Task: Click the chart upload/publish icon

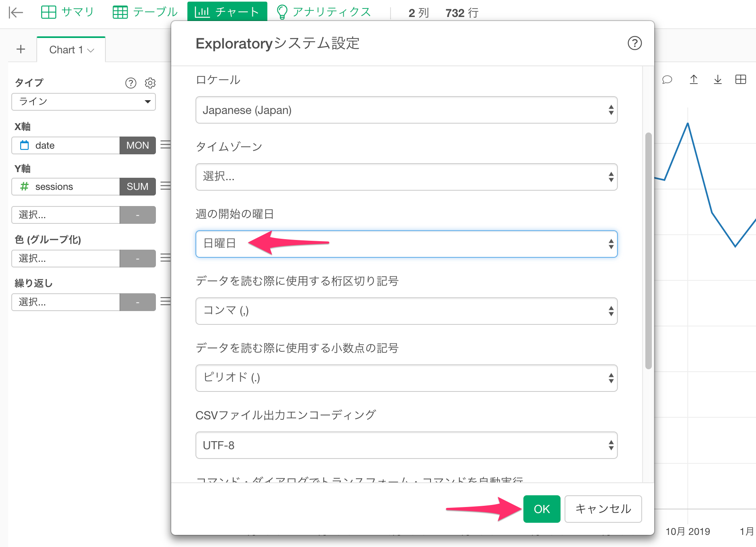Action: [693, 80]
